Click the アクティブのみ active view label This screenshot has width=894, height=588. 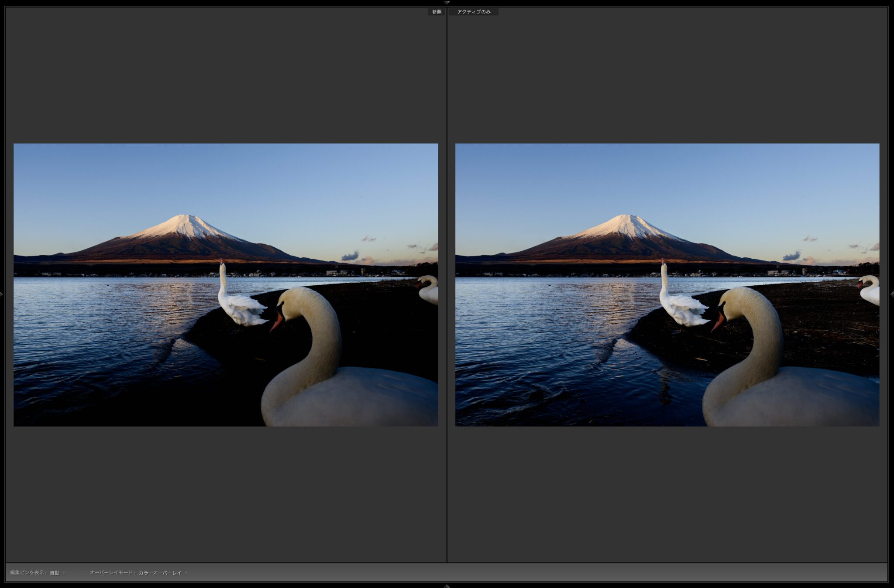pos(474,12)
